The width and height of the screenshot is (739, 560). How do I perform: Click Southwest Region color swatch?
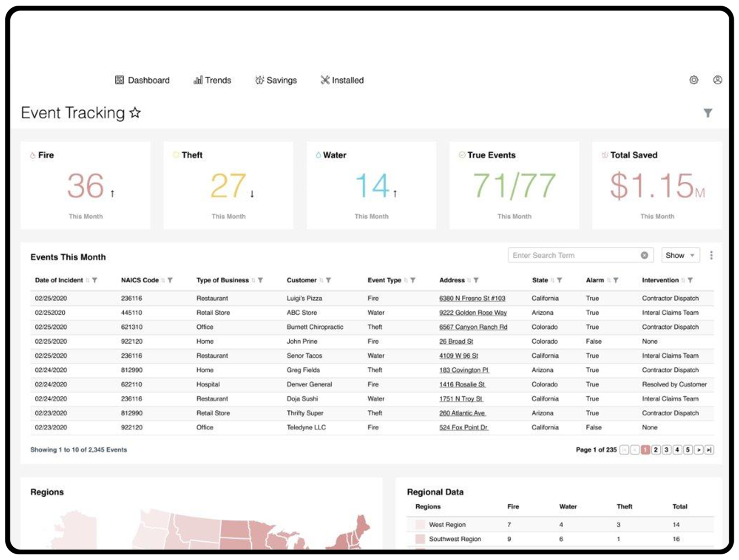420,539
